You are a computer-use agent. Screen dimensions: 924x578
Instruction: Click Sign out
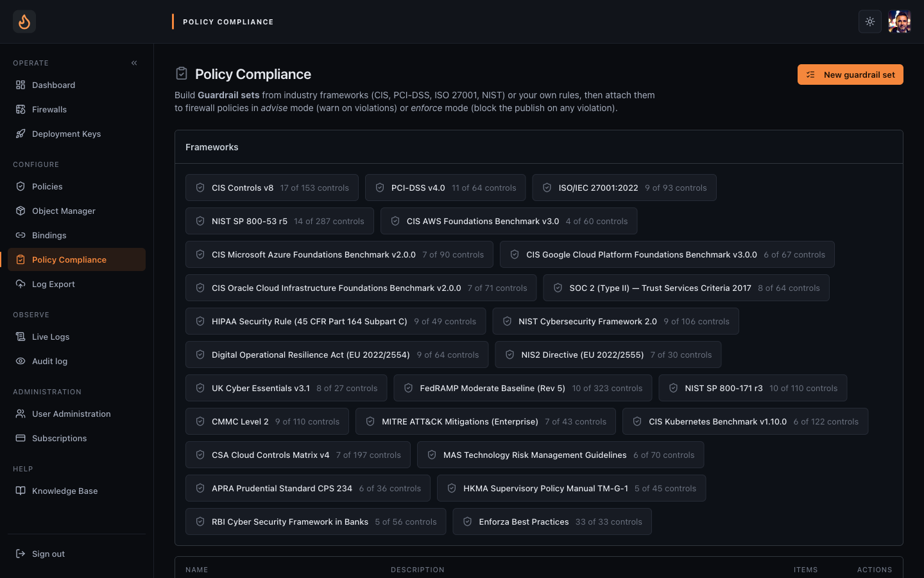click(x=76, y=554)
